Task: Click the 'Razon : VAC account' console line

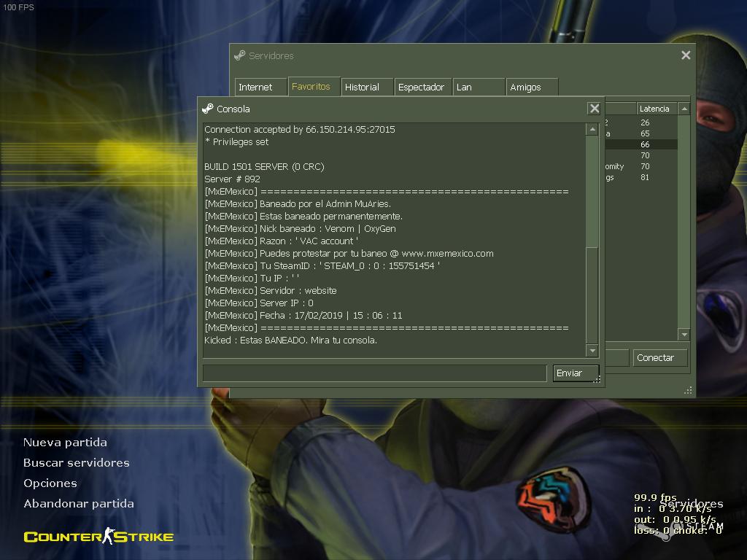Action: [x=281, y=241]
